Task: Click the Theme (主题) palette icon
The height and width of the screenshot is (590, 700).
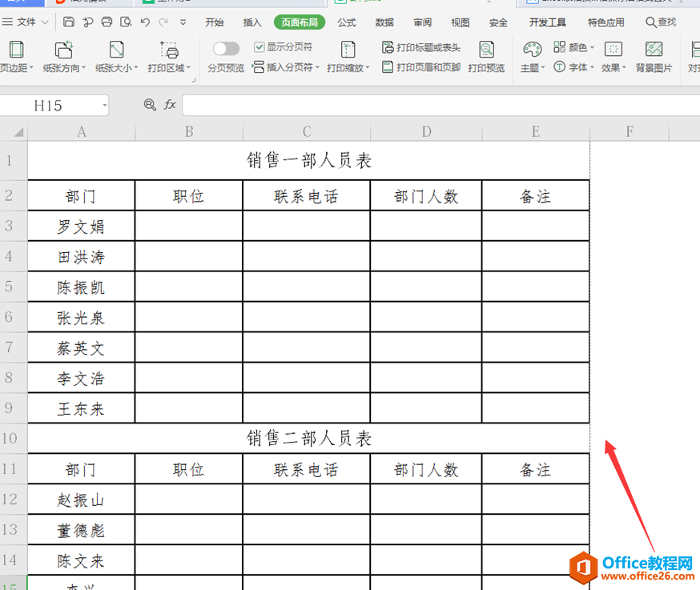Action: (x=532, y=50)
